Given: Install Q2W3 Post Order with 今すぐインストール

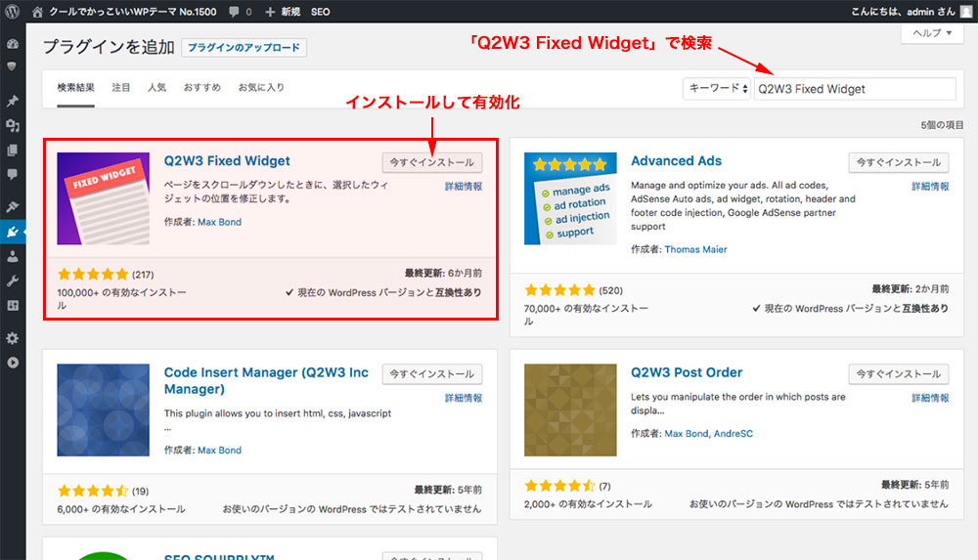Looking at the screenshot, I should (x=898, y=373).
